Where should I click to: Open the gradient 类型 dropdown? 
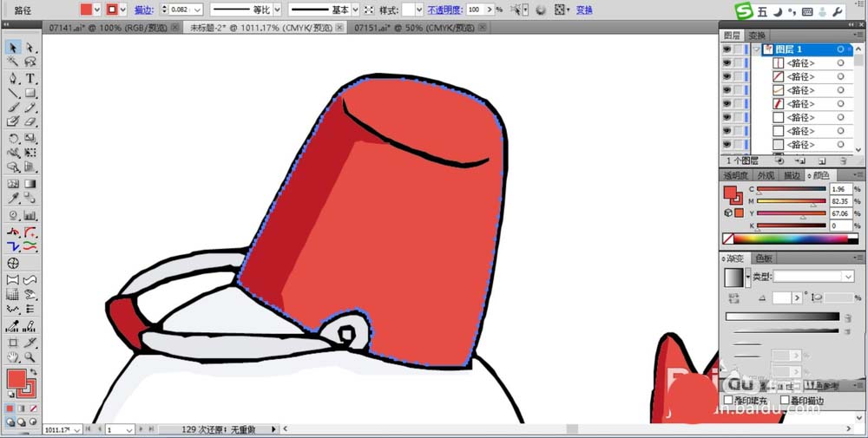pyautogui.click(x=848, y=277)
